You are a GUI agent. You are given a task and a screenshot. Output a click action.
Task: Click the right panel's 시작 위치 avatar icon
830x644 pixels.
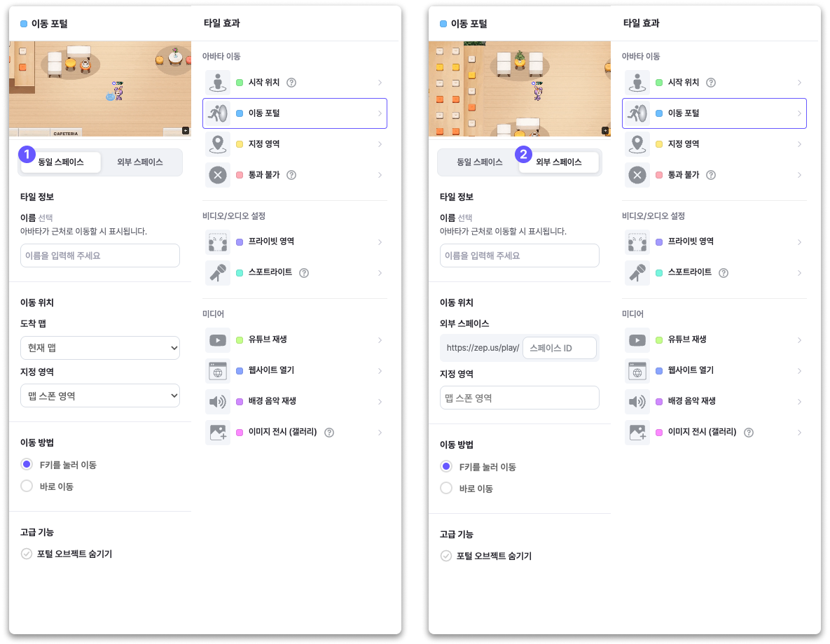tap(637, 83)
